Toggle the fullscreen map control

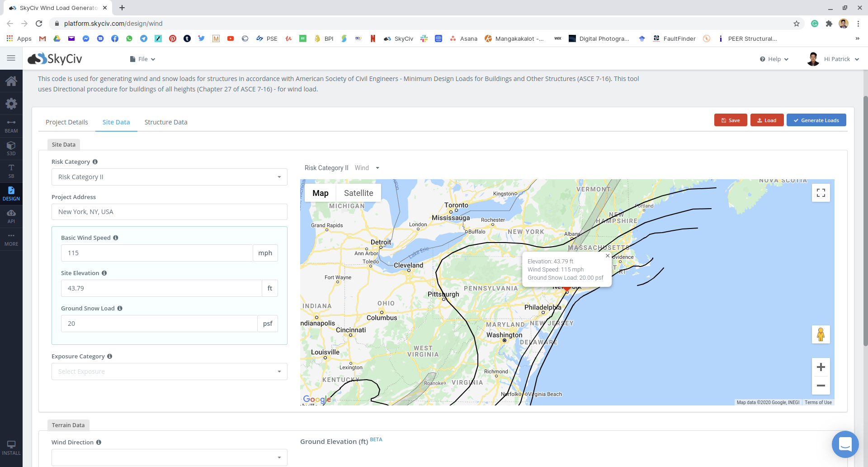[821, 192]
